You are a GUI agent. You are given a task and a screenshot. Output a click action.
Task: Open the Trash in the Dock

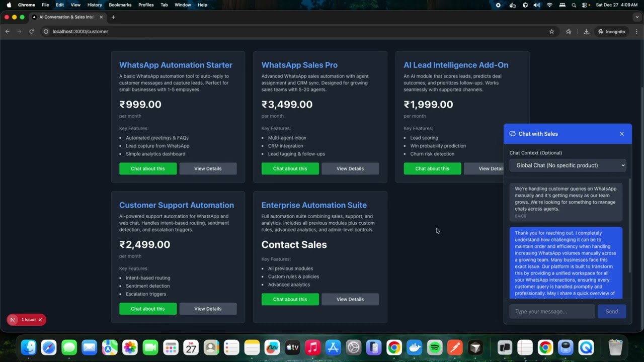coord(615,347)
